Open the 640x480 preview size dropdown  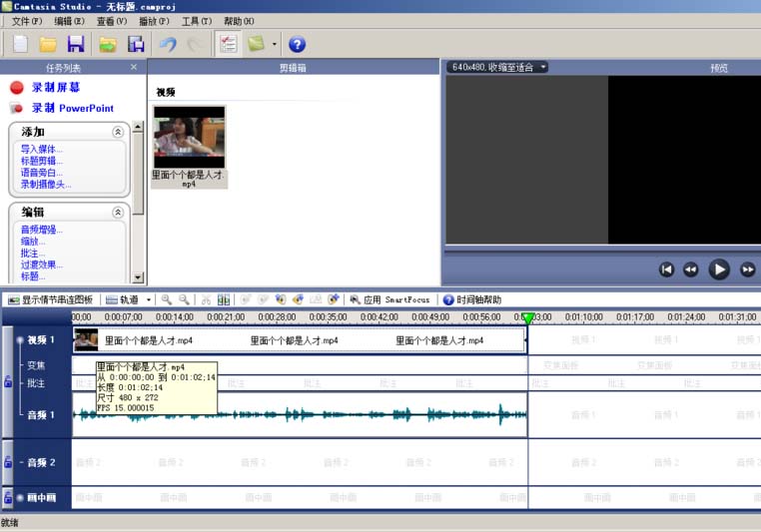497,67
